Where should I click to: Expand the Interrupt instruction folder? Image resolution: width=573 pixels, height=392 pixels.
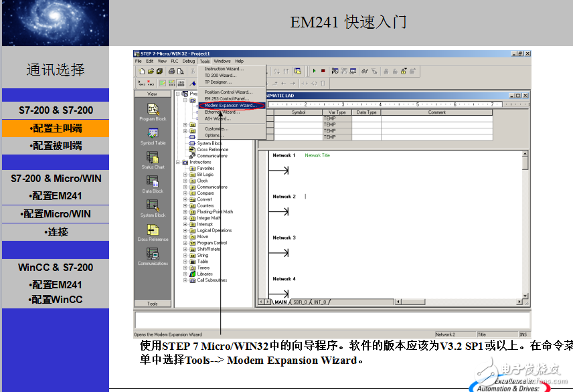pos(185,224)
